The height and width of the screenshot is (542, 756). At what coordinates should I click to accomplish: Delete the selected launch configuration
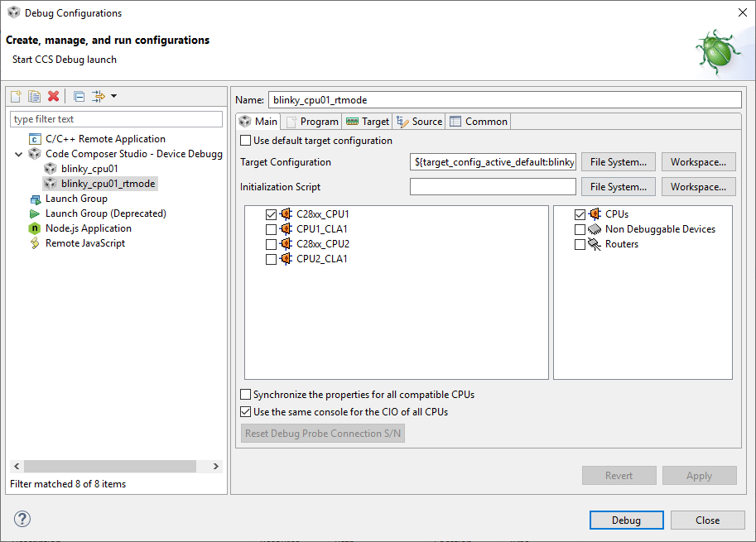coord(53,96)
